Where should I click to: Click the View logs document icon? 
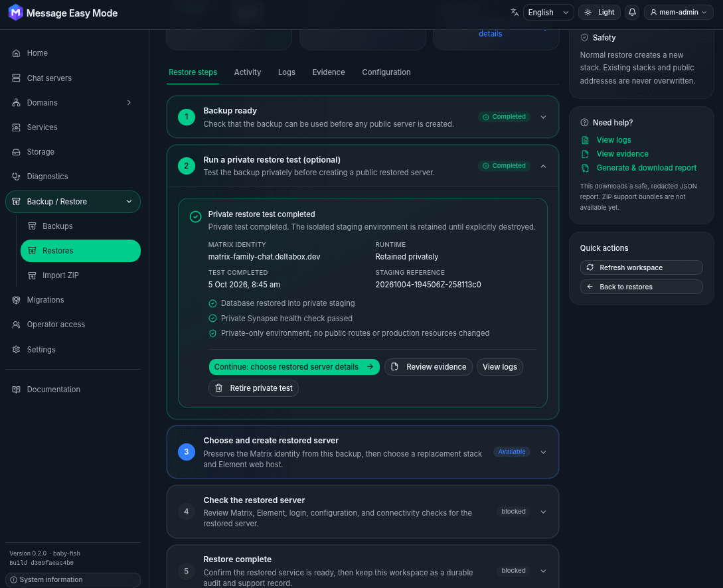pos(585,140)
